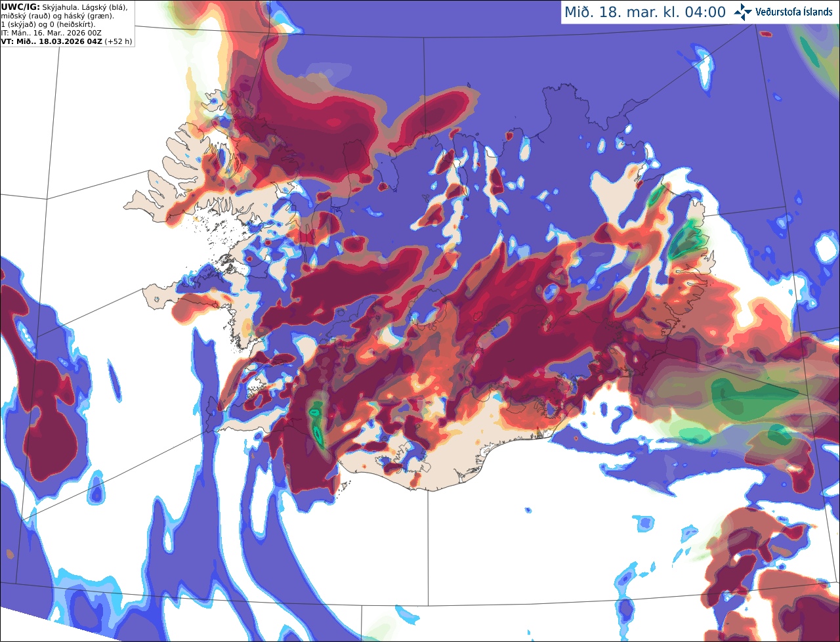Click the "IT: Mán.. 16. Mar.. 2026 00Z" line
840x642 pixels.
click(51, 33)
